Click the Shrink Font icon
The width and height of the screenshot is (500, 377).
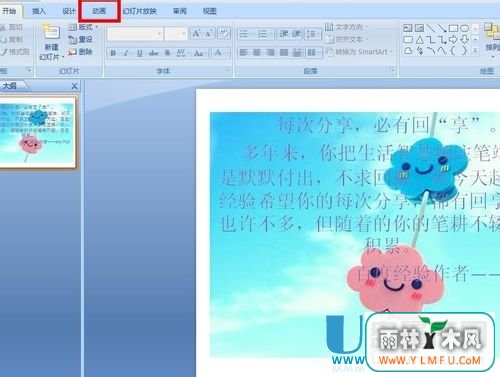pyautogui.click(x=209, y=33)
